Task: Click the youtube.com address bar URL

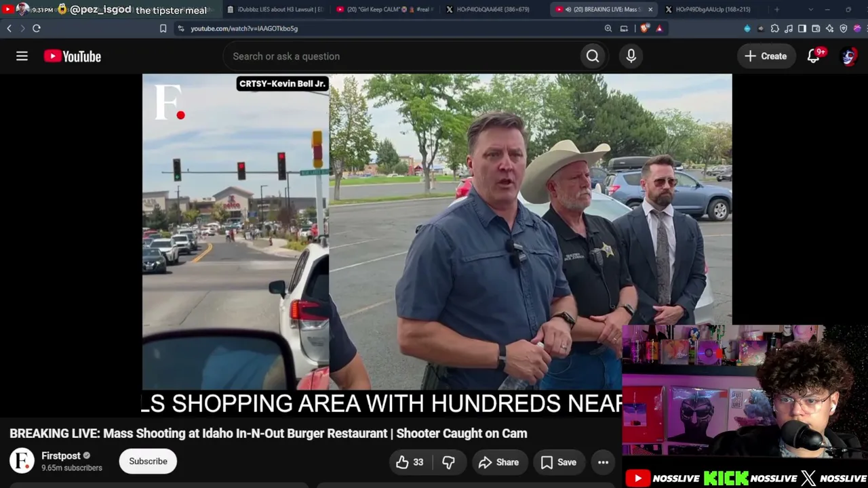Action: pos(244,28)
